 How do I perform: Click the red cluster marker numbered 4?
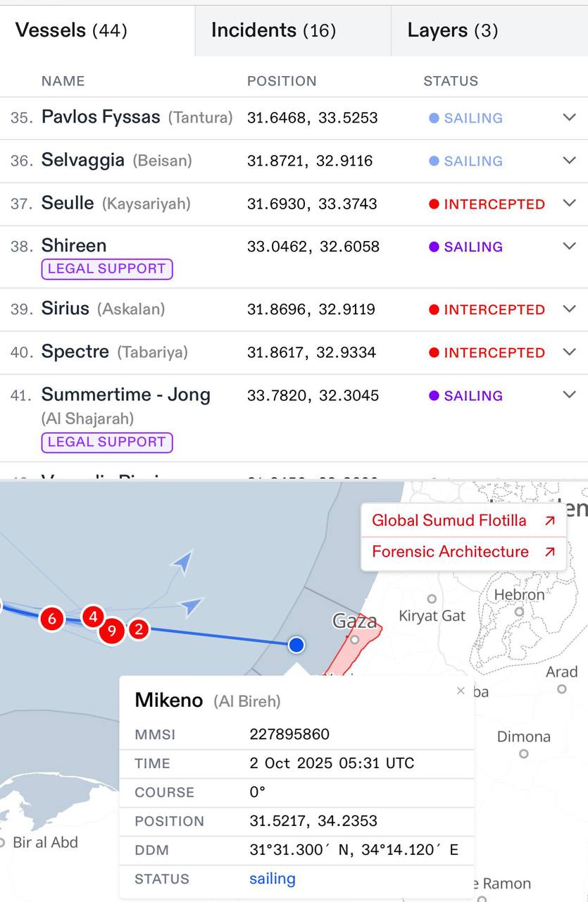[x=93, y=617]
